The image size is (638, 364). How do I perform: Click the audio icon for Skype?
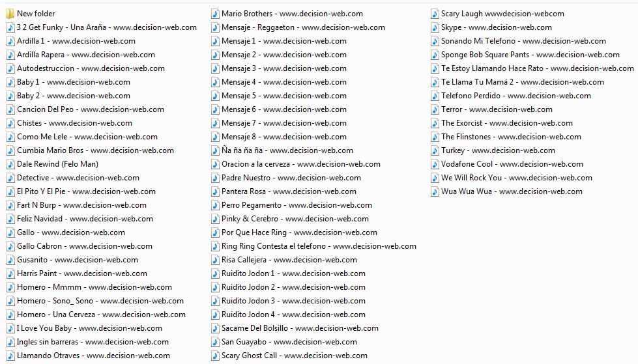pos(435,27)
